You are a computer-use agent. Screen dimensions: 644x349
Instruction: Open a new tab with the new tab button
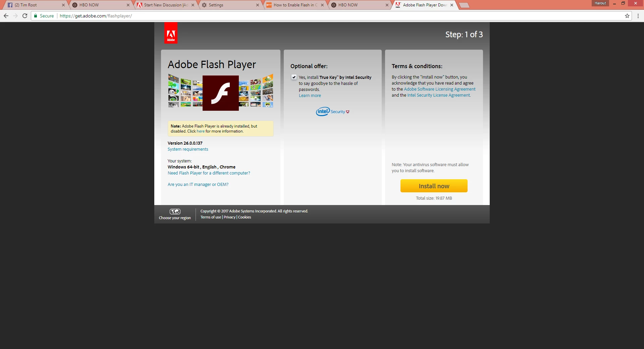[464, 5]
